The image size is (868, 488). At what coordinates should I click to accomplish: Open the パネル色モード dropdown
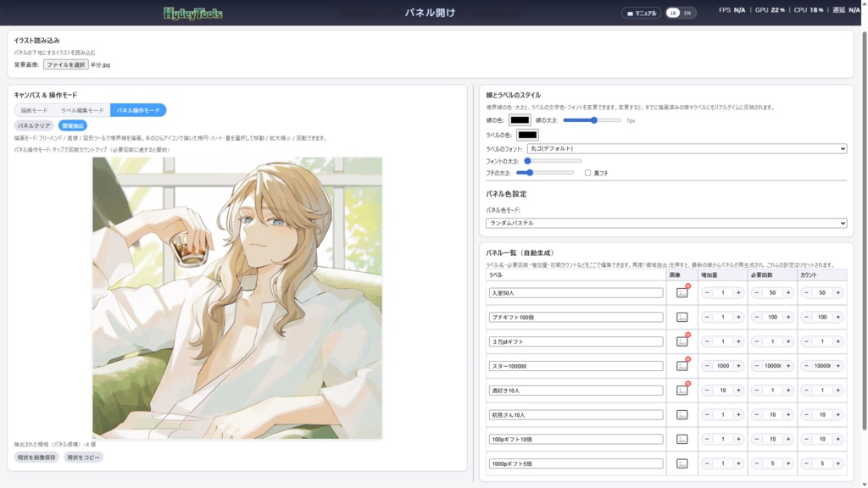pos(666,223)
